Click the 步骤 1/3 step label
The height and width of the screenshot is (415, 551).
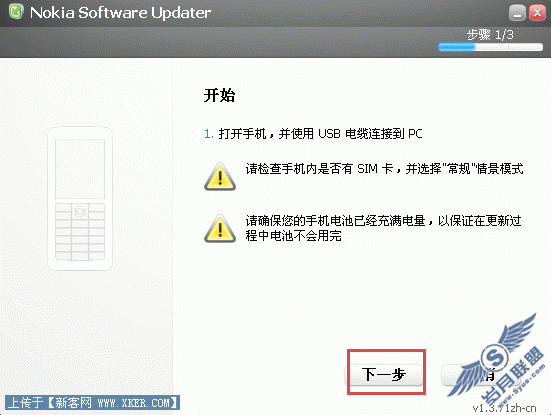coord(490,35)
